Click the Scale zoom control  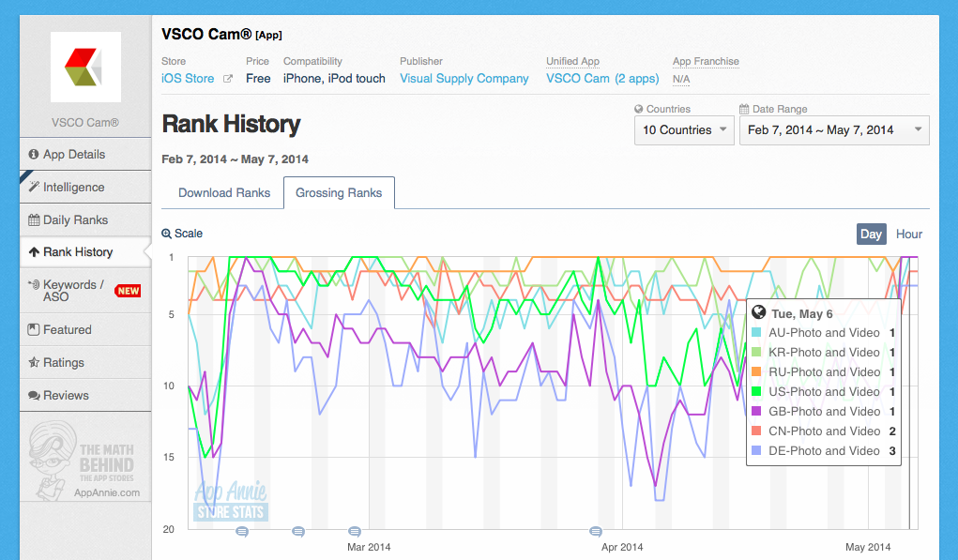tap(182, 234)
